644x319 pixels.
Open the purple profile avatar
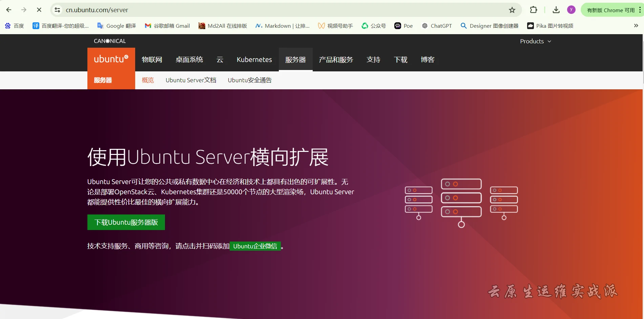[x=571, y=10]
